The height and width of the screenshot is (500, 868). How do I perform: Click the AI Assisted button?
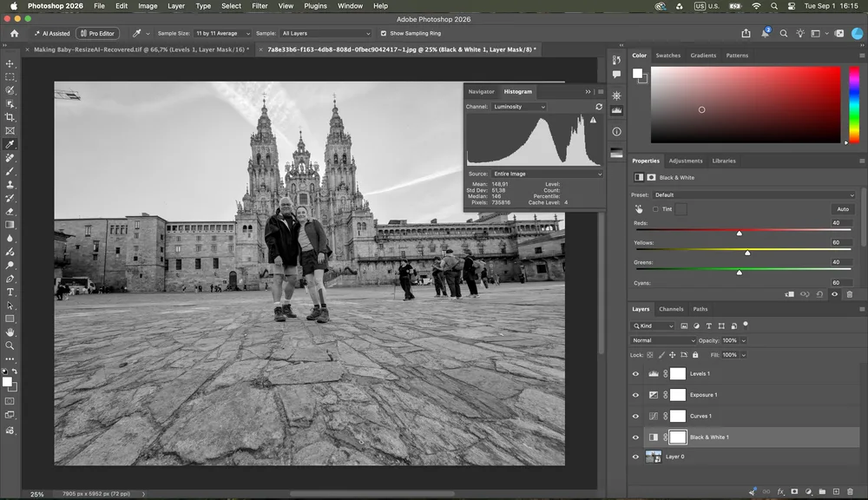click(x=51, y=33)
